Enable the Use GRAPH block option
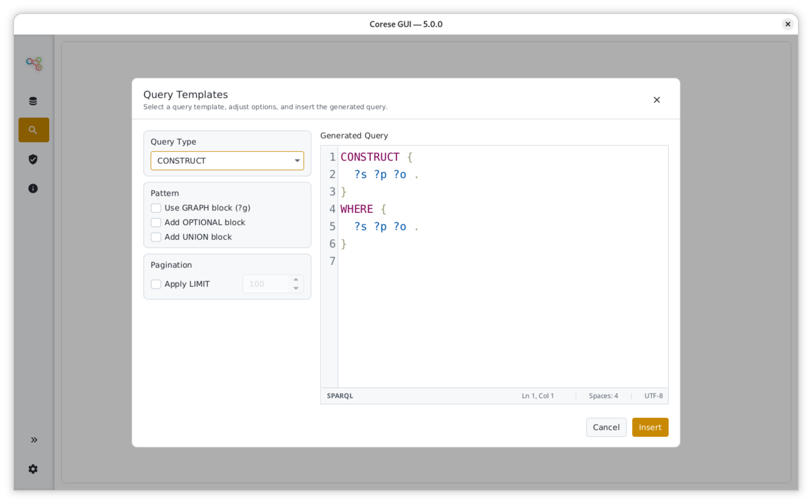 [x=156, y=208]
